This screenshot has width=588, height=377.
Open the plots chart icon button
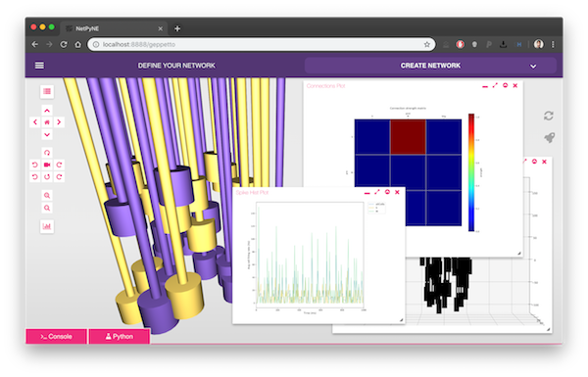click(47, 226)
